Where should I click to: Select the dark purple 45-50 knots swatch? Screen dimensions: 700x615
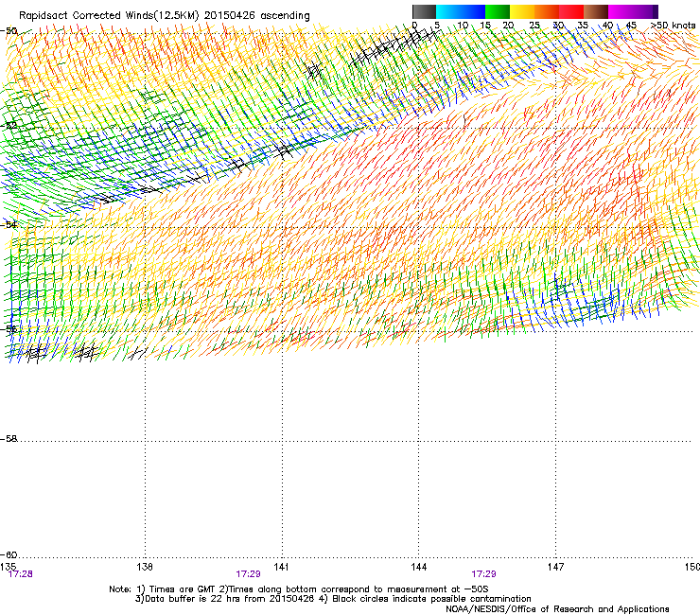coord(645,11)
